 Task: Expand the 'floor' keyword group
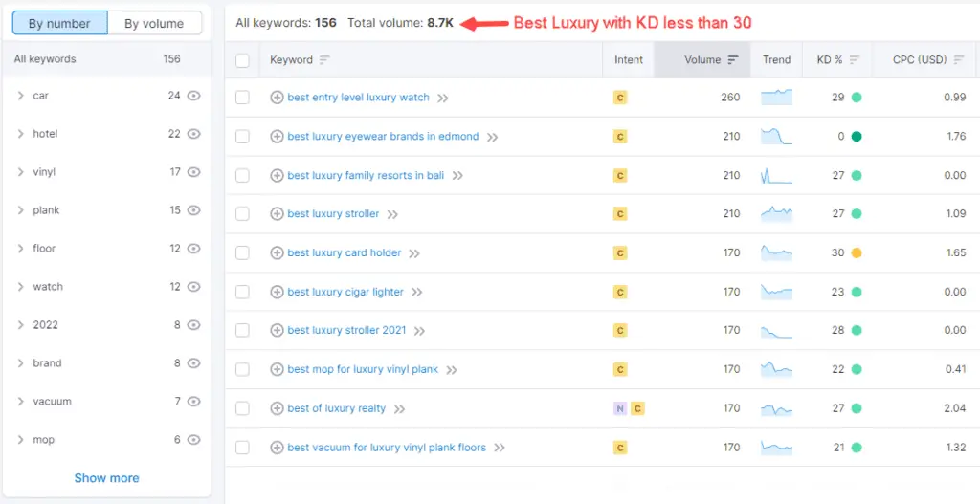[21, 249]
